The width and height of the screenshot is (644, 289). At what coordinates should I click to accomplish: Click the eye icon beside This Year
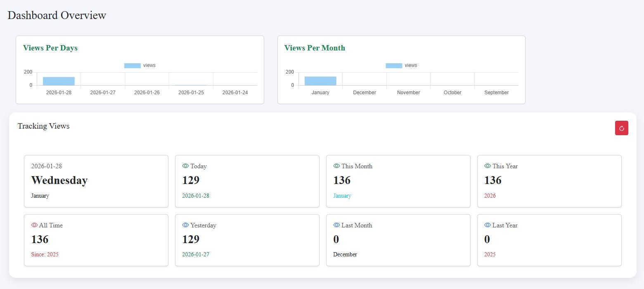(488, 166)
